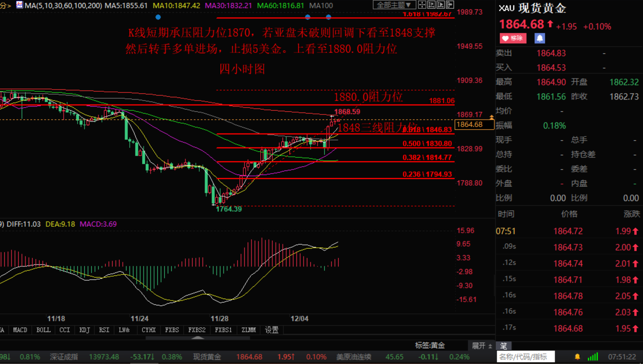Click the 0.236 \ 1794.93 Fibonacci label

(427, 174)
